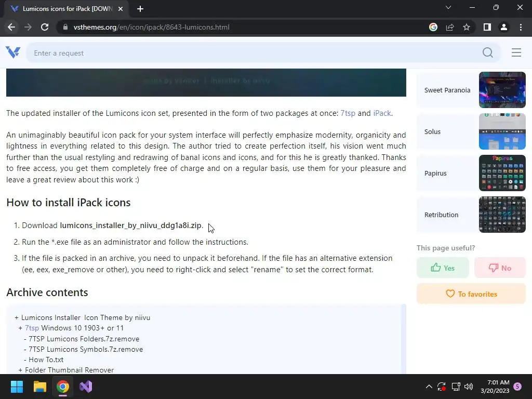Click the Sweet Paranoia thumbnail
532x399 pixels.
(502, 90)
